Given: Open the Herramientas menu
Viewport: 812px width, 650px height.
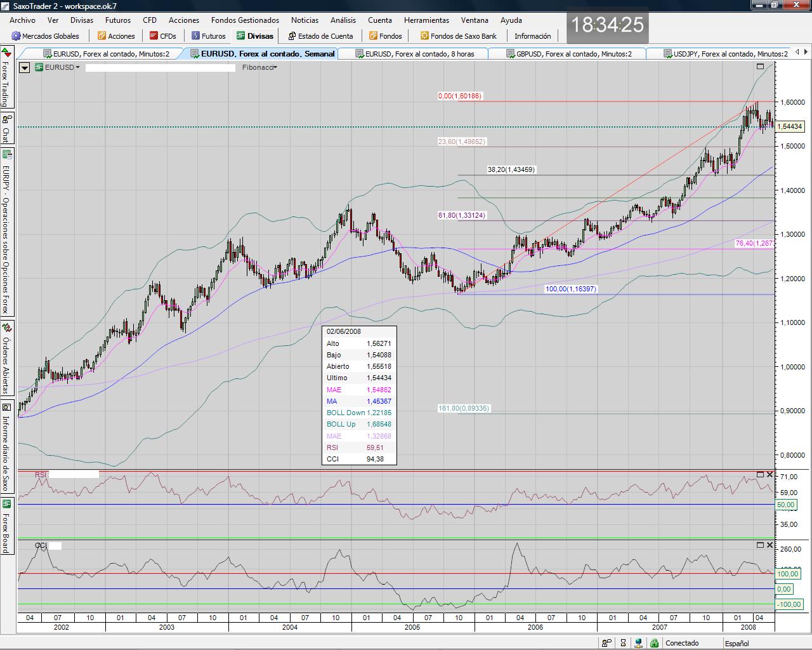Looking at the screenshot, I should [426, 20].
